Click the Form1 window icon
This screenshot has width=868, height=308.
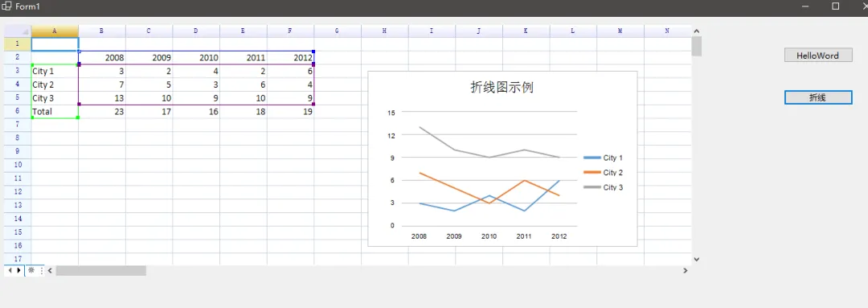pos(7,6)
